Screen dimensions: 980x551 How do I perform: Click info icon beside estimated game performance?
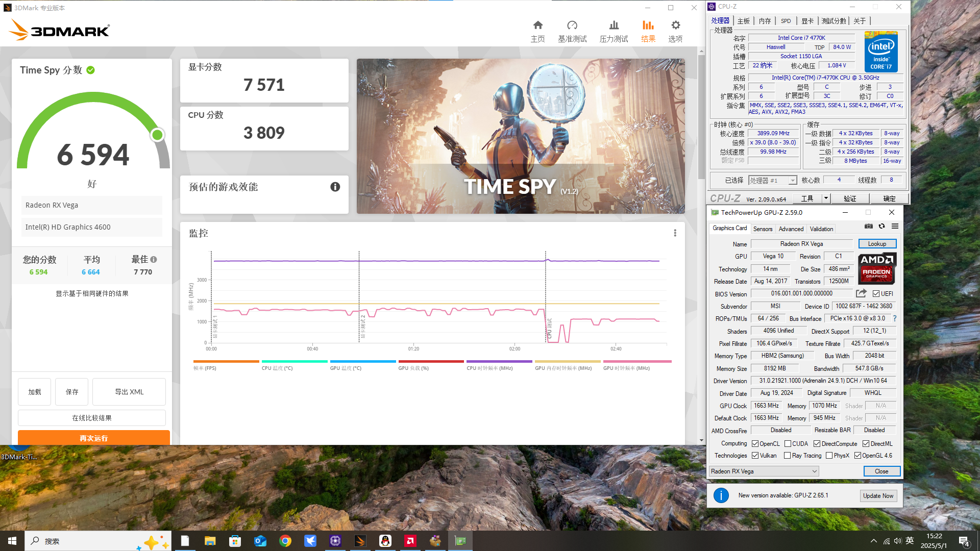[x=335, y=187]
